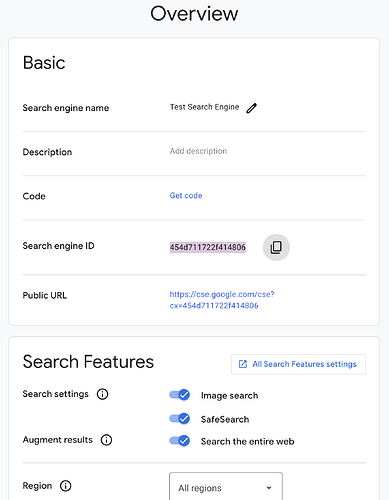
Task: Edit search engine name with pencil icon
Action: [x=252, y=108]
